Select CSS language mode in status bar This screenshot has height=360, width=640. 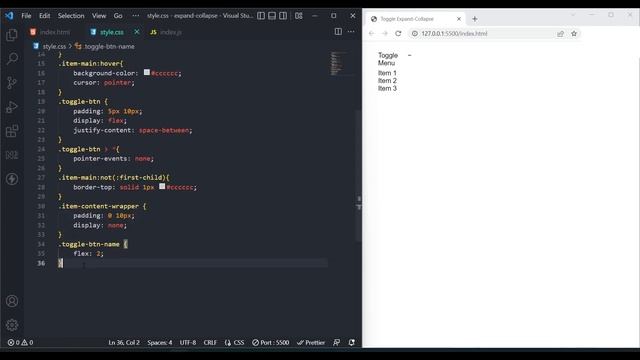point(234,342)
